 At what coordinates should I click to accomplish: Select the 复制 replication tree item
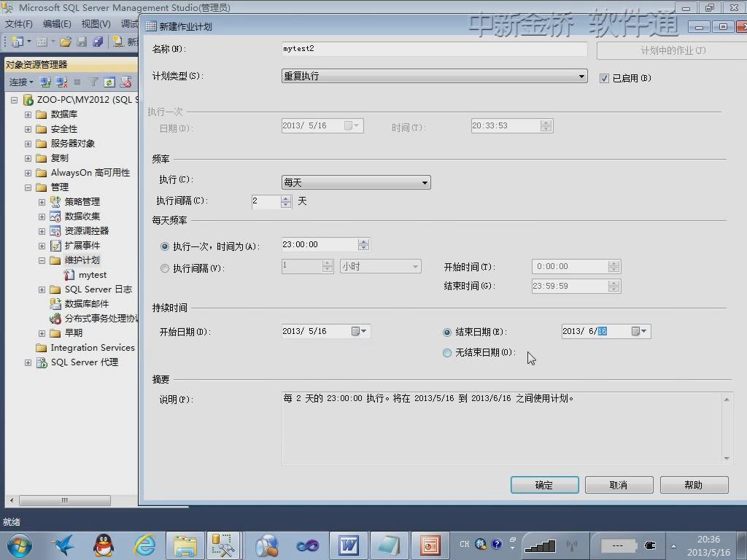(x=60, y=158)
